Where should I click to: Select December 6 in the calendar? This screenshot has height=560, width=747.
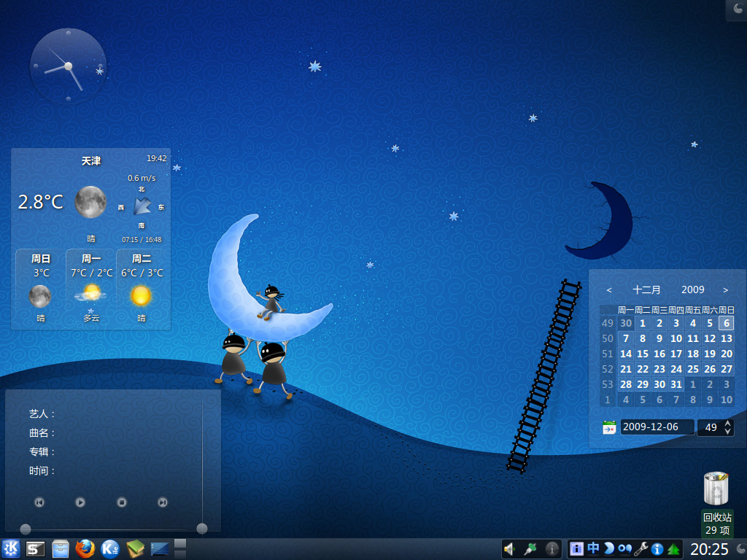pos(726,323)
